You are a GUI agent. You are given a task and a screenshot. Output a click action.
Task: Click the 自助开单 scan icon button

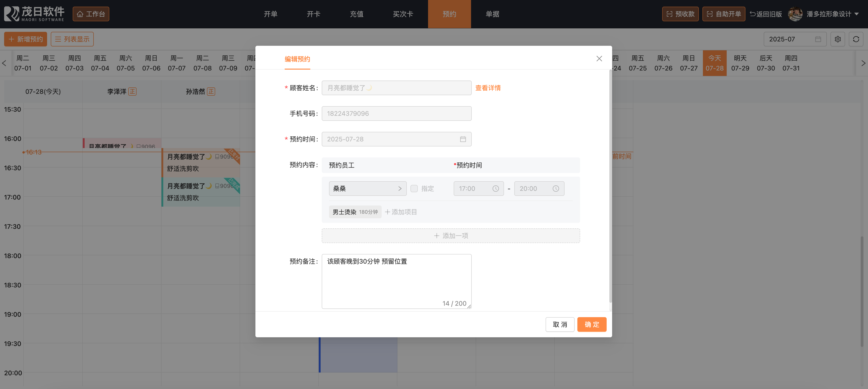723,14
